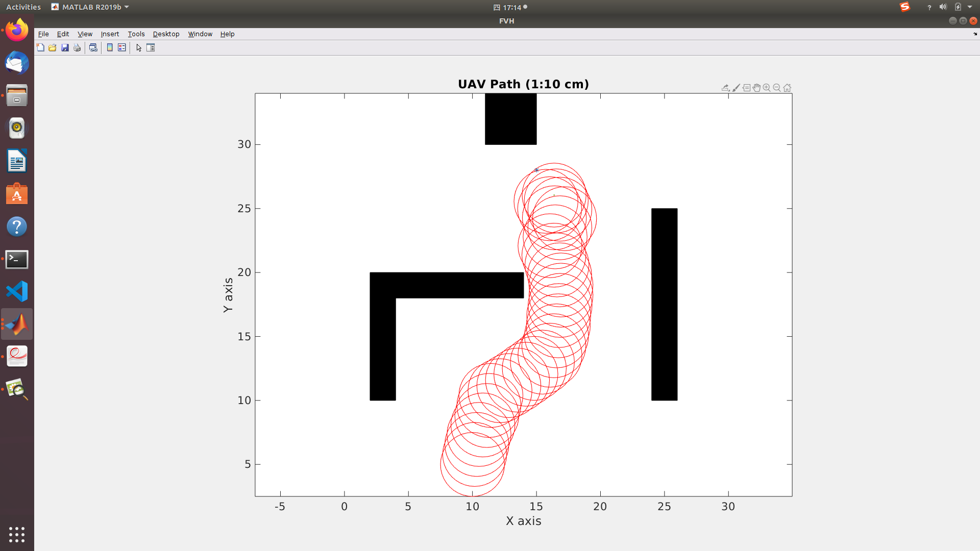
Task: Open the Tools menu
Action: tap(136, 34)
